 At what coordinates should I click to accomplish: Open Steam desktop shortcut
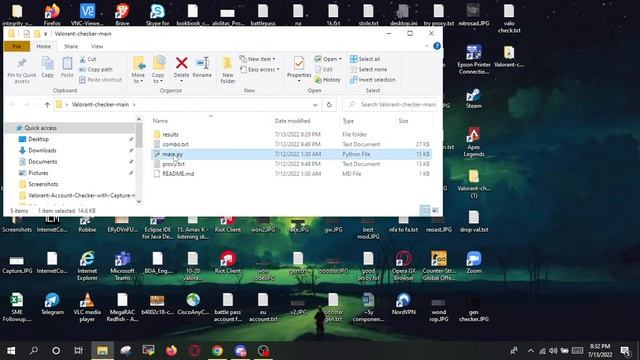coord(473,99)
